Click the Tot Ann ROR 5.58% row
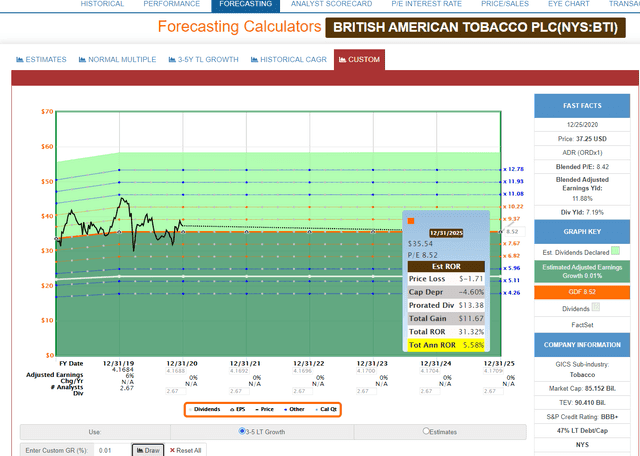 446,345
